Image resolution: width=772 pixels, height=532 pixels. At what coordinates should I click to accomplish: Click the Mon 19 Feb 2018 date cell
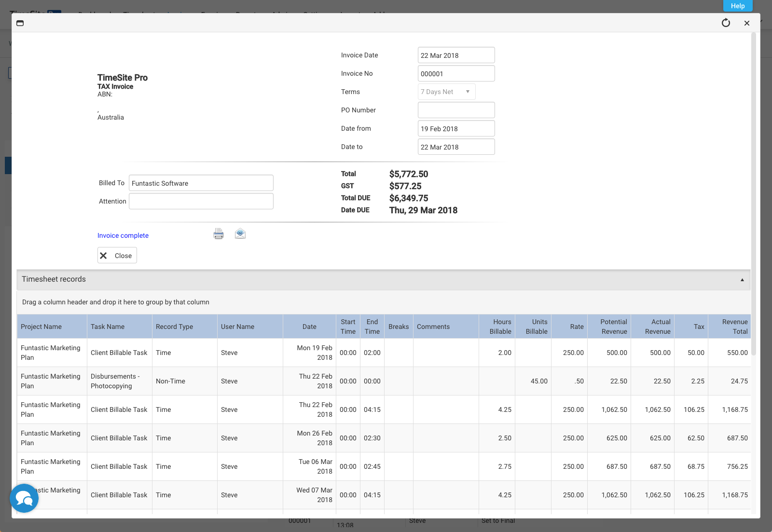coord(309,353)
